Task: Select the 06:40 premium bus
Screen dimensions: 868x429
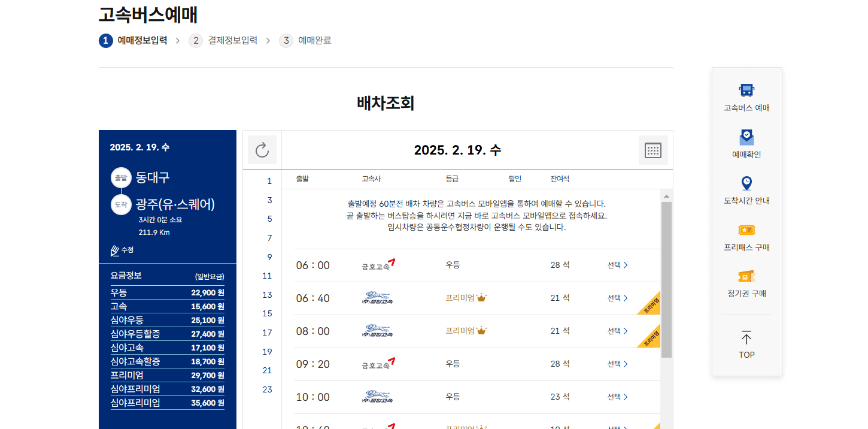Action: pos(618,298)
